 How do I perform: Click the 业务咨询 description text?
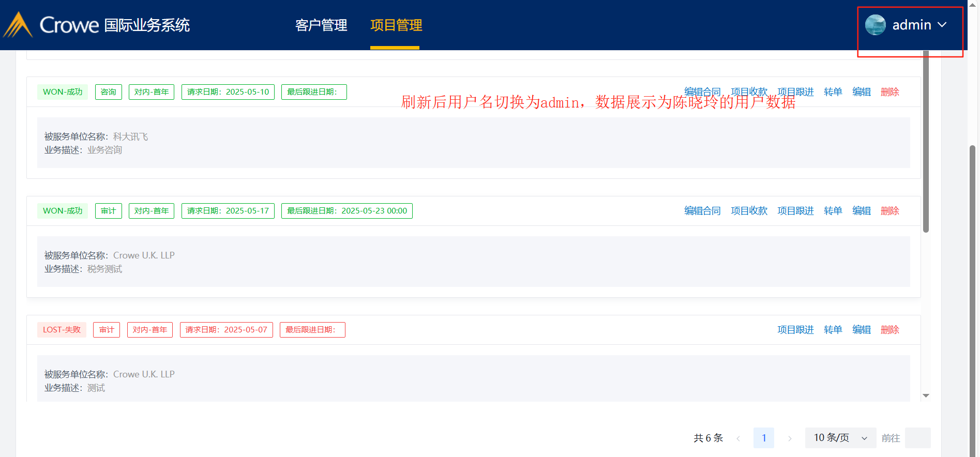point(104,150)
